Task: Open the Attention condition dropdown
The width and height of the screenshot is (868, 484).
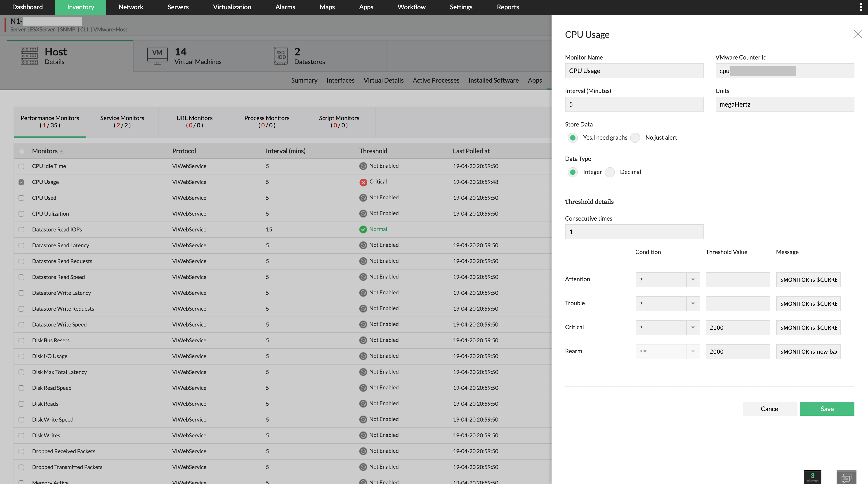Action: 693,279
